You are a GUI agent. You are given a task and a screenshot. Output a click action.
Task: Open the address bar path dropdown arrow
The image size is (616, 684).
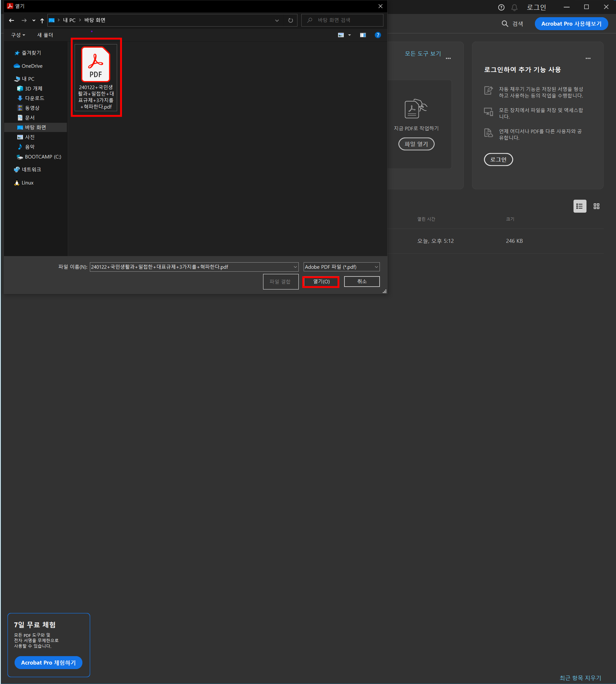(277, 20)
